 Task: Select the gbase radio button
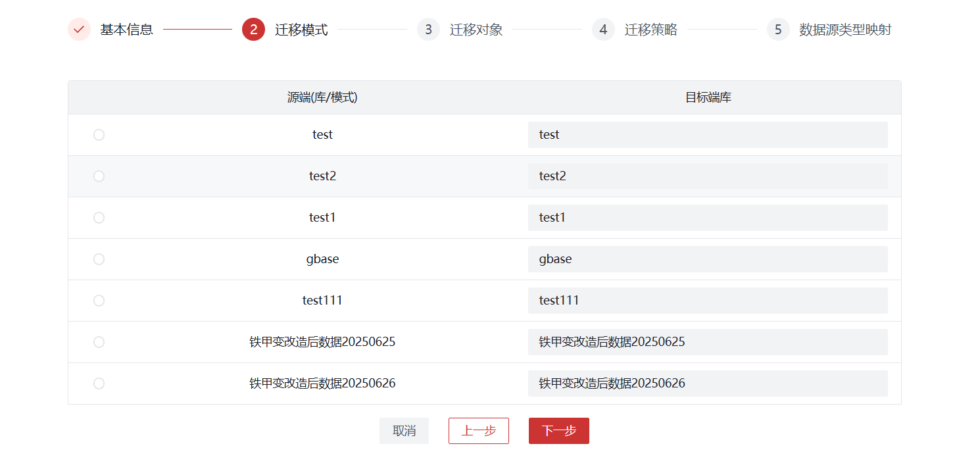pyautogui.click(x=99, y=259)
